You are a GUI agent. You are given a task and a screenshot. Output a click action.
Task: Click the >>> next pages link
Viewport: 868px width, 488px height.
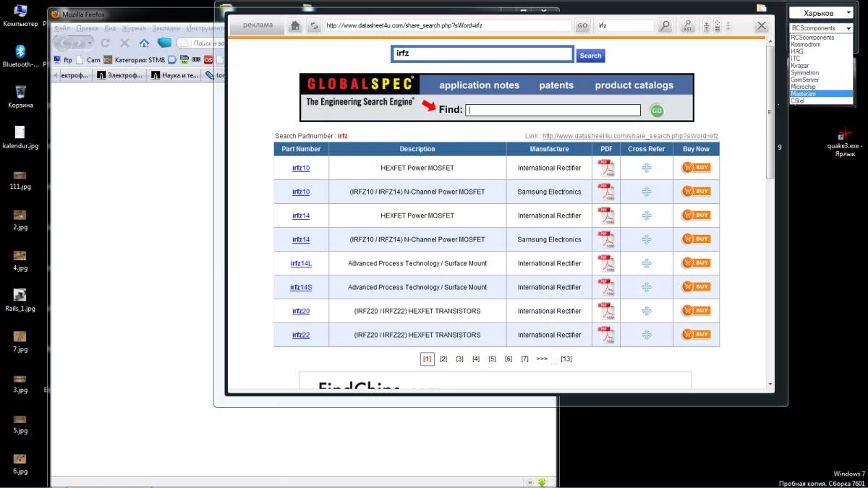(542, 359)
